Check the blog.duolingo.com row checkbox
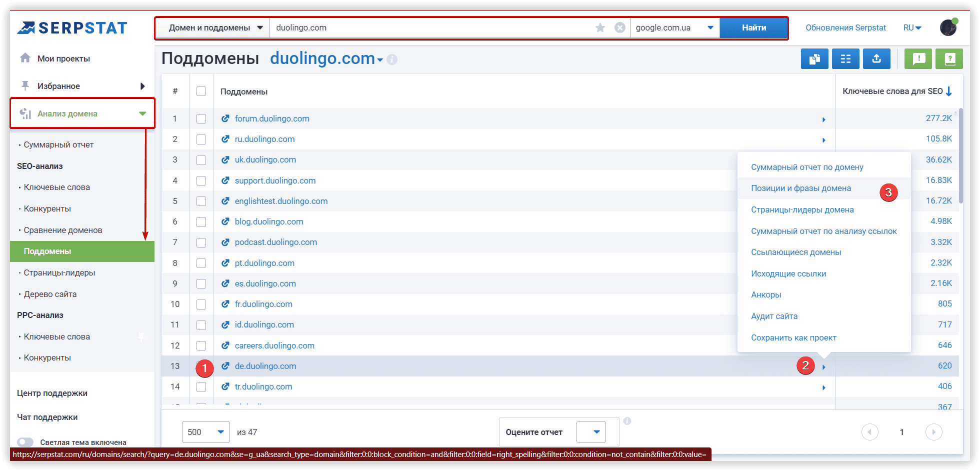Screen dimensions: 980x471 pos(201,221)
